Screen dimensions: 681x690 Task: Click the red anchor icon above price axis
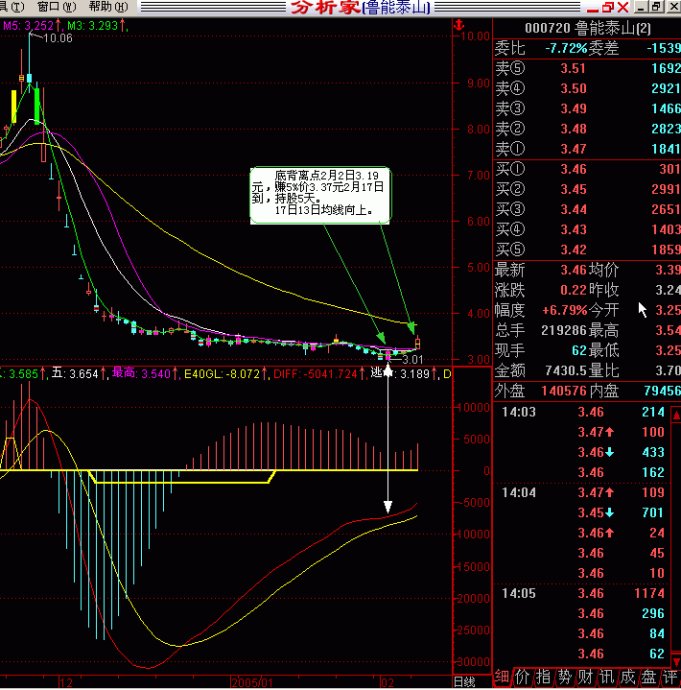456,23
